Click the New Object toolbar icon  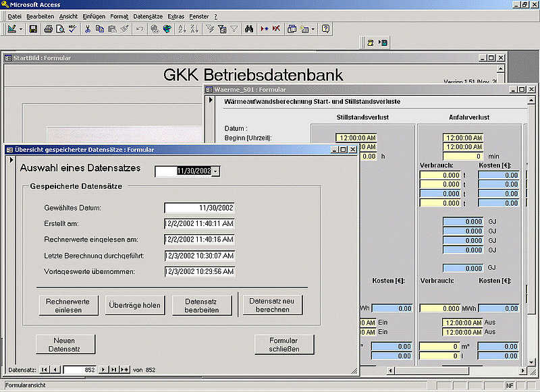[x=304, y=29]
